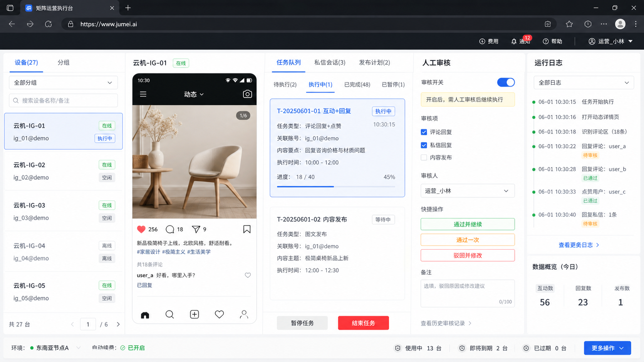Go to next device page arrow
The width and height of the screenshot is (644, 362).
[x=118, y=324]
